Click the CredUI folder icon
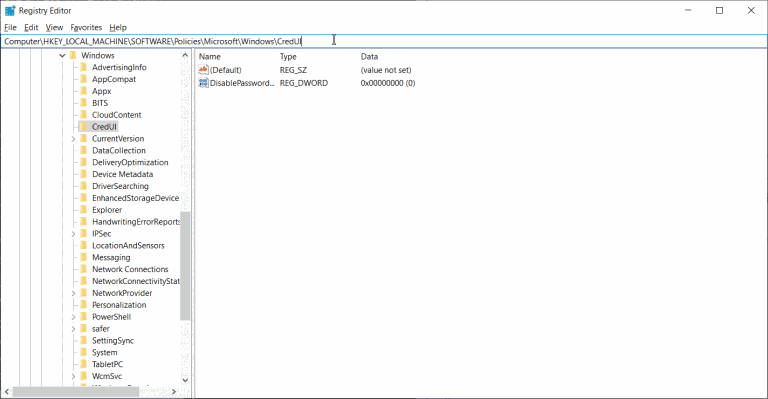 [84, 126]
